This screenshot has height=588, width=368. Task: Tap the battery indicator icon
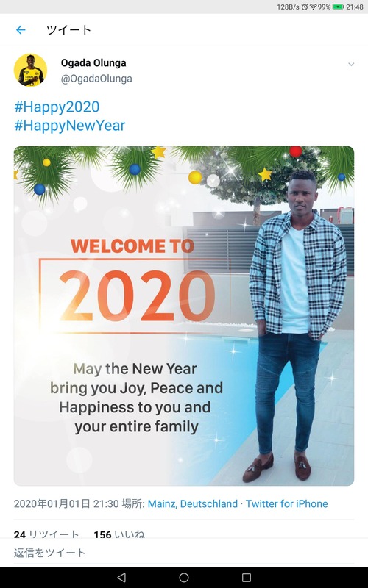point(338,7)
